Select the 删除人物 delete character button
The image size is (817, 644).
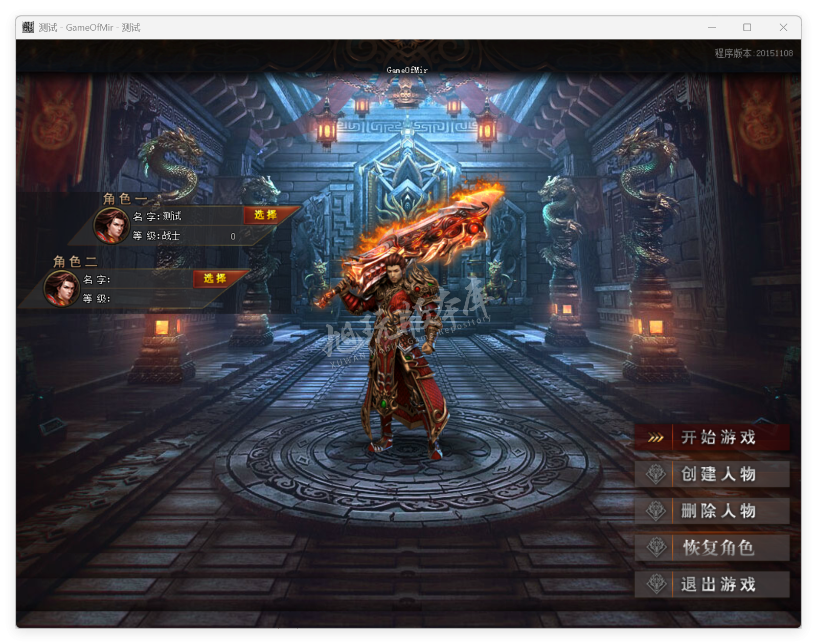712,511
